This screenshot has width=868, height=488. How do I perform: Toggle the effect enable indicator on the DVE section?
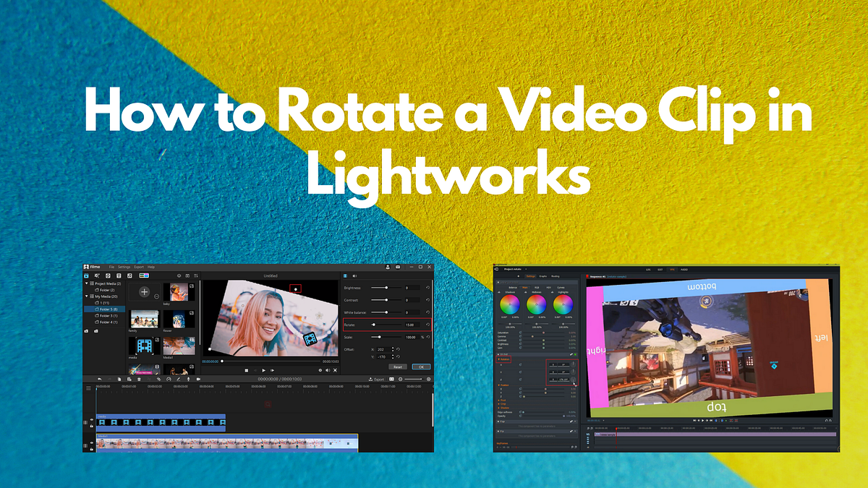pyautogui.click(x=575, y=354)
